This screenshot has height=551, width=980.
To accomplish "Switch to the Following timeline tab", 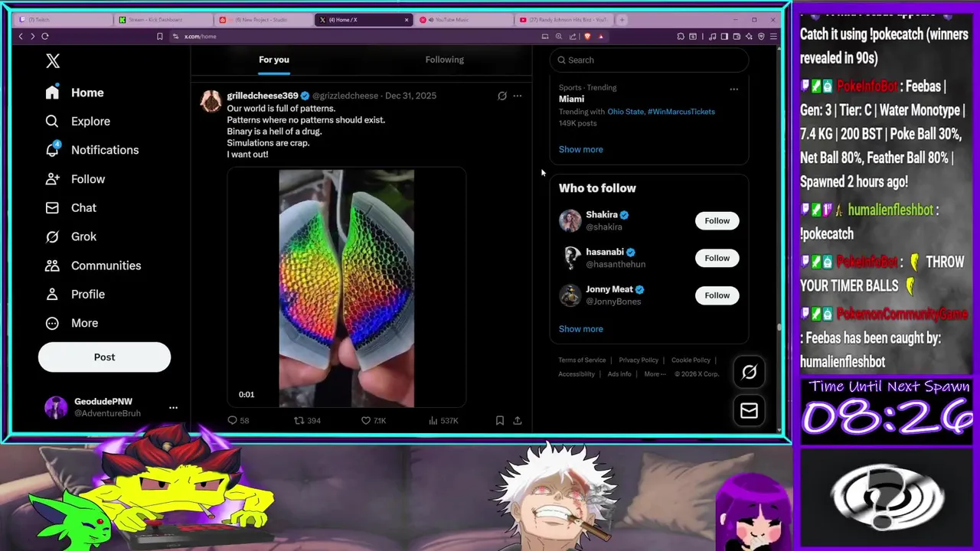I will point(444,60).
